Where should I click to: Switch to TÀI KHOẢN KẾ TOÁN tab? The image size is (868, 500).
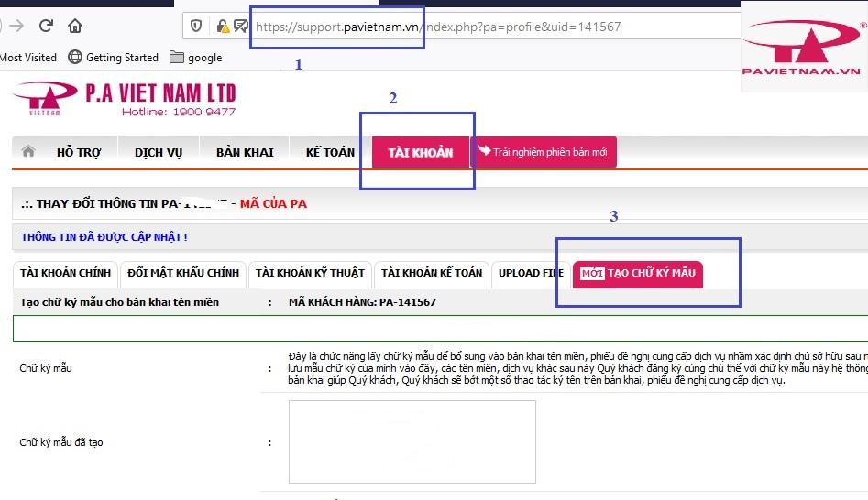click(432, 273)
